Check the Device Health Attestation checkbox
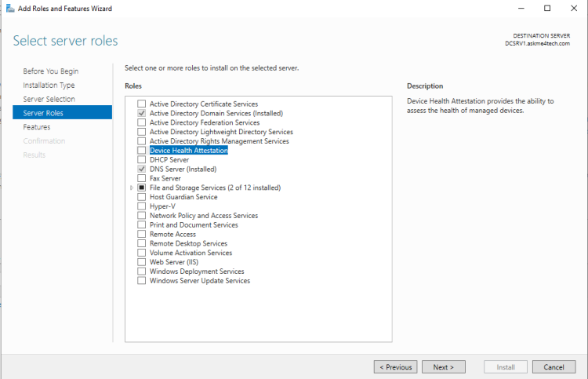 coord(141,150)
